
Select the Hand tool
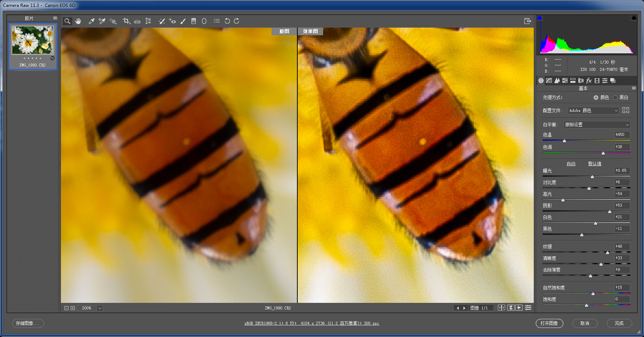78,21
